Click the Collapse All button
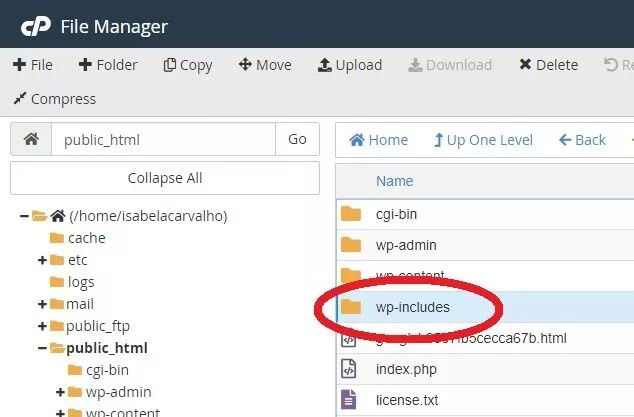Viewport: 634px width, 417px height. tap(165, 178)
